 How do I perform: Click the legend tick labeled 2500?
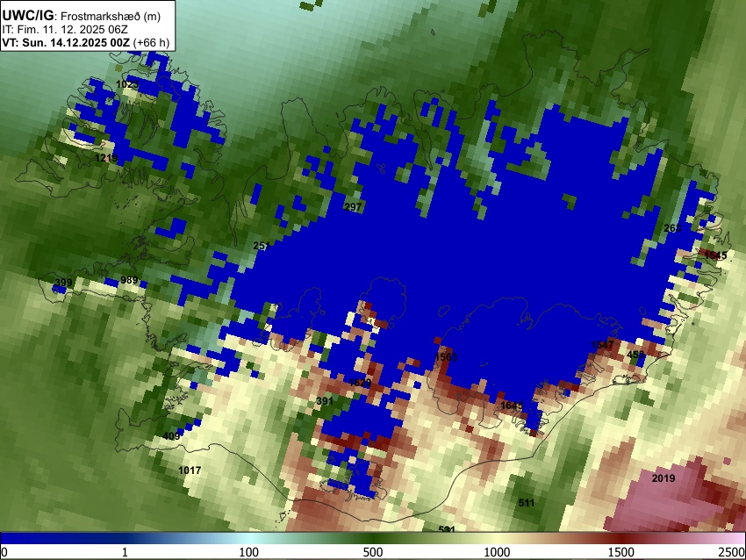pos(732,552)
